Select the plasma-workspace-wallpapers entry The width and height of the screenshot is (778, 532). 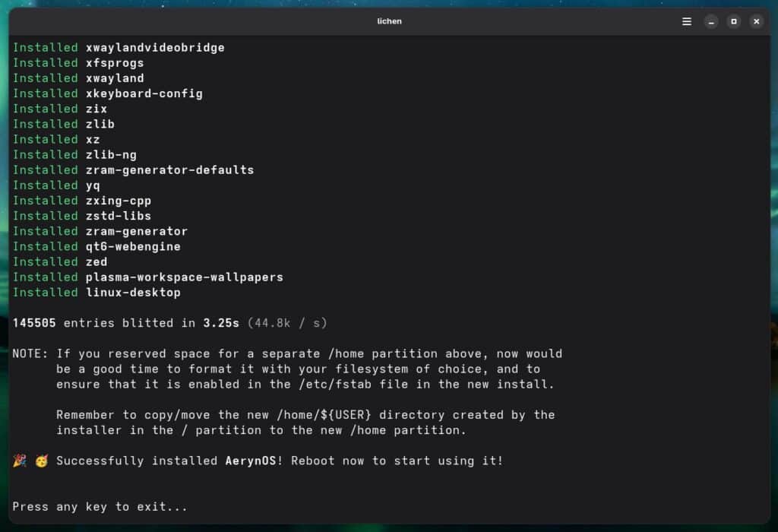186,277
